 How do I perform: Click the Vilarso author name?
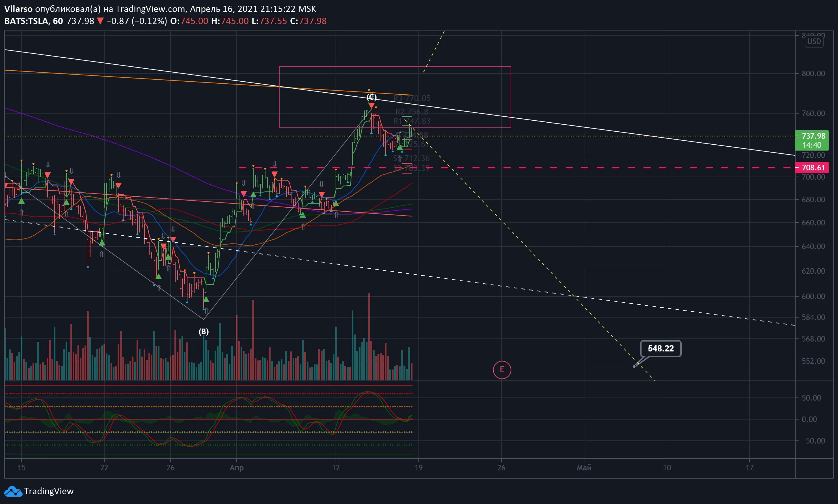point(18,9)
